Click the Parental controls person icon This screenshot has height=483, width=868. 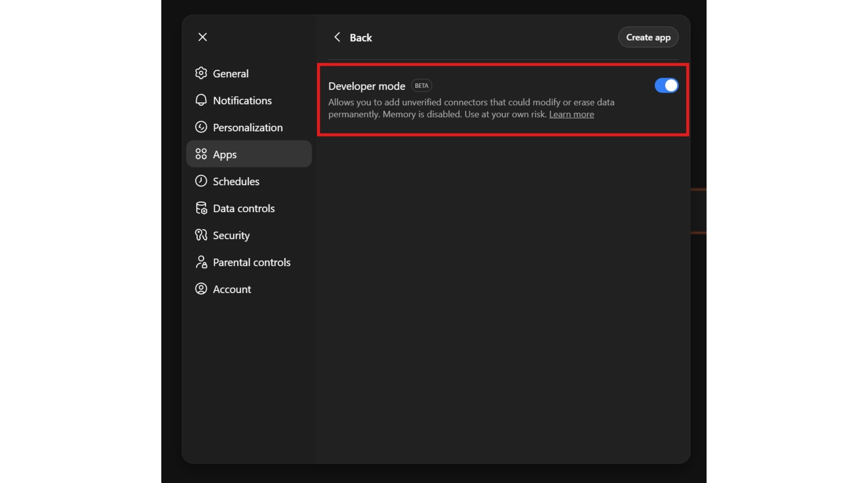[201, 262]
